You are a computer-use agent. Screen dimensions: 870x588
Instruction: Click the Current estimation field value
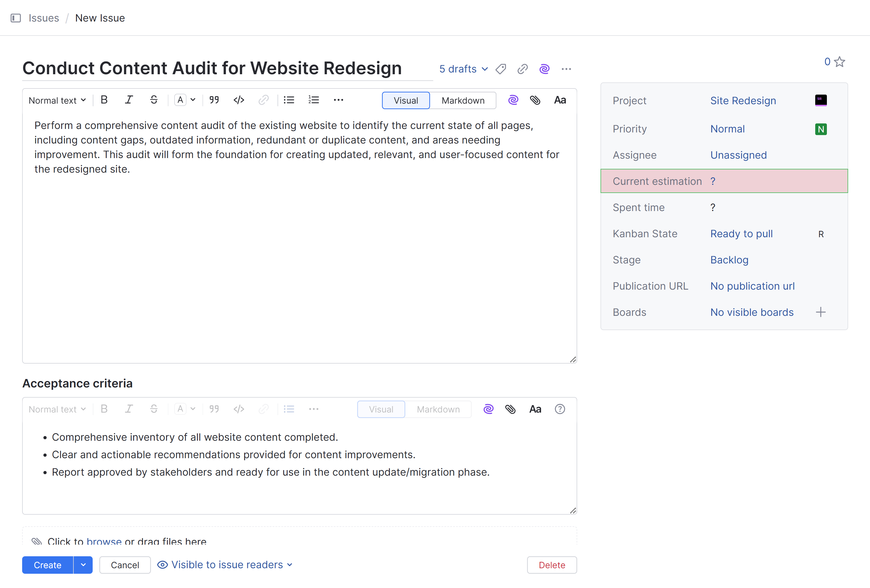[x=713, y=181]
